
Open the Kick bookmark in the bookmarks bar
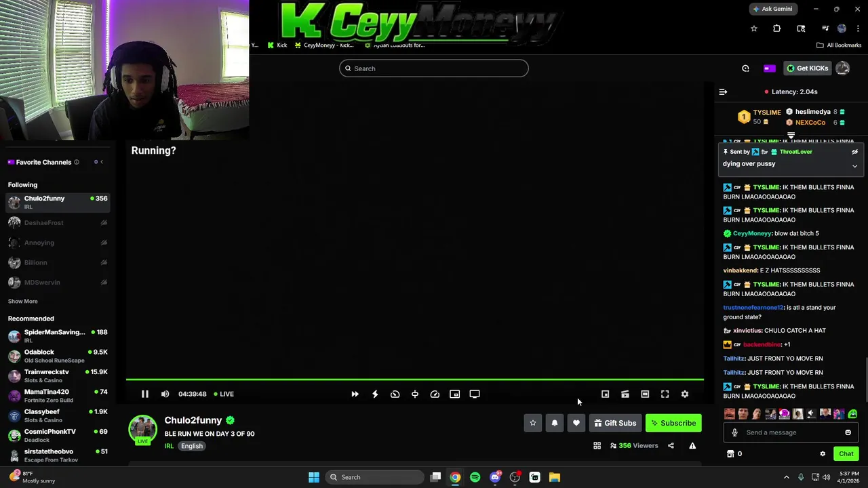pos(277,45)
